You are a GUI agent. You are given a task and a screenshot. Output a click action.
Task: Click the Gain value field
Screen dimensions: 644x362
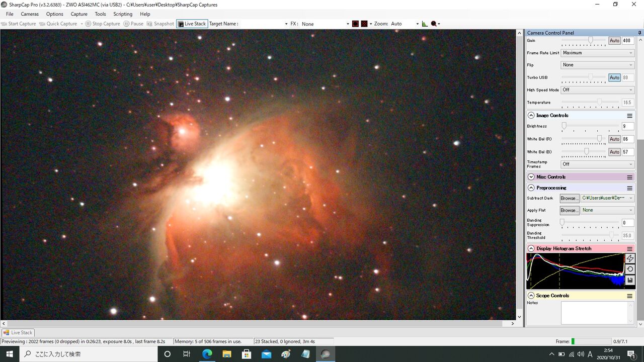628,41
